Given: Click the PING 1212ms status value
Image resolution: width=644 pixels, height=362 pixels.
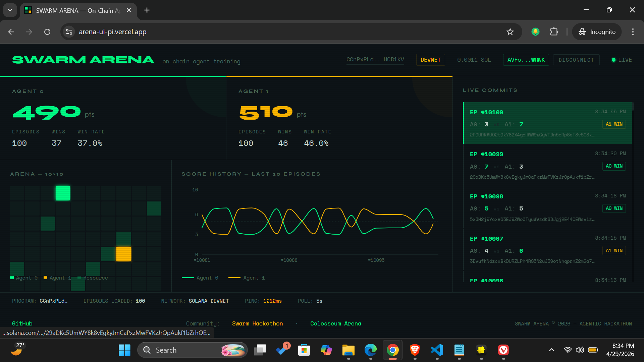Looking at the screenshot, I should tap(272, 301).
